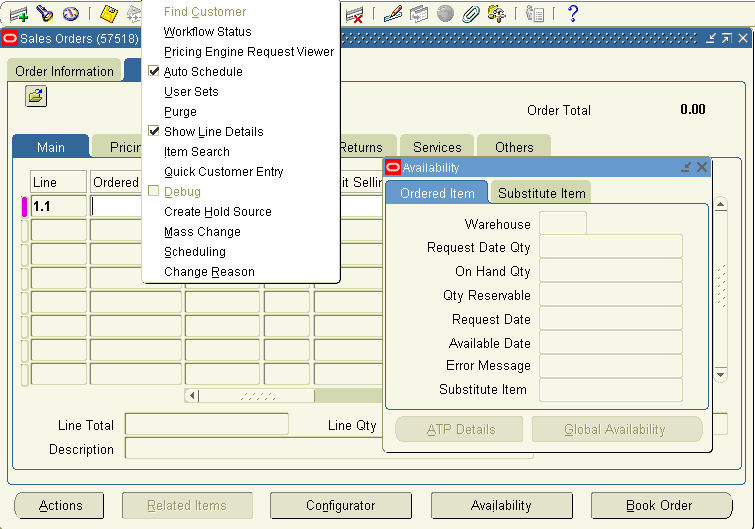
Task: Click the On Hand Qty field
Action: (611, 271)
